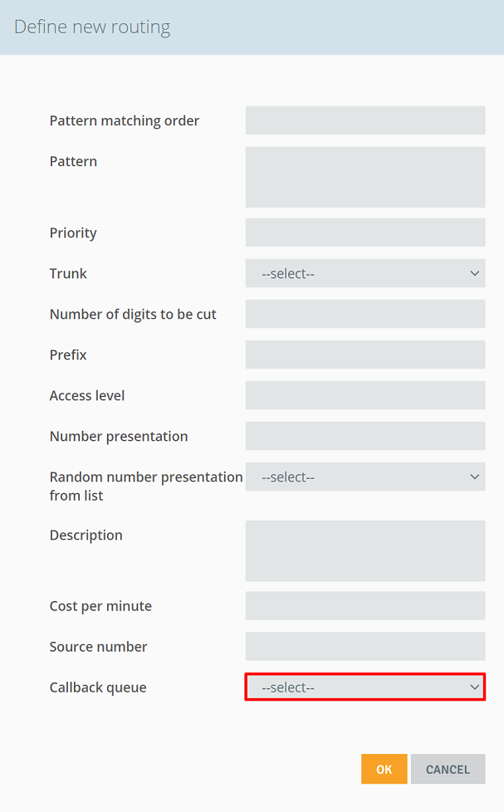This screenshot has width=504, height=812.
Task: Select the Number of digits to be cut field
Action: [x=365, y=314]
